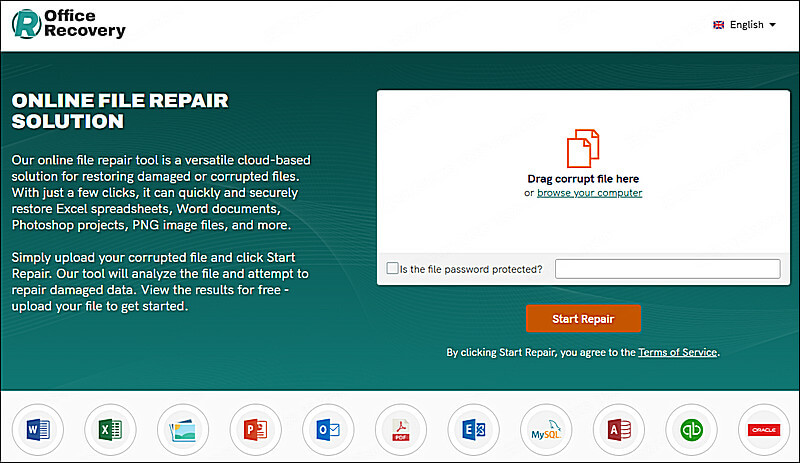Select the Word file type icon
The image size is (800, 463).
(x=38, y=429)
